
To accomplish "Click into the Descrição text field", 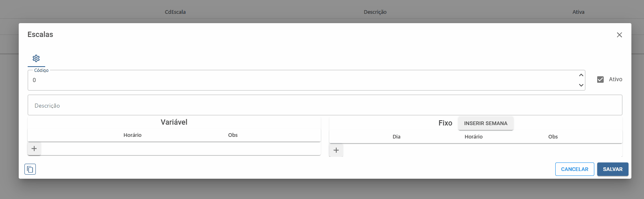I will [x=325, y=105].
